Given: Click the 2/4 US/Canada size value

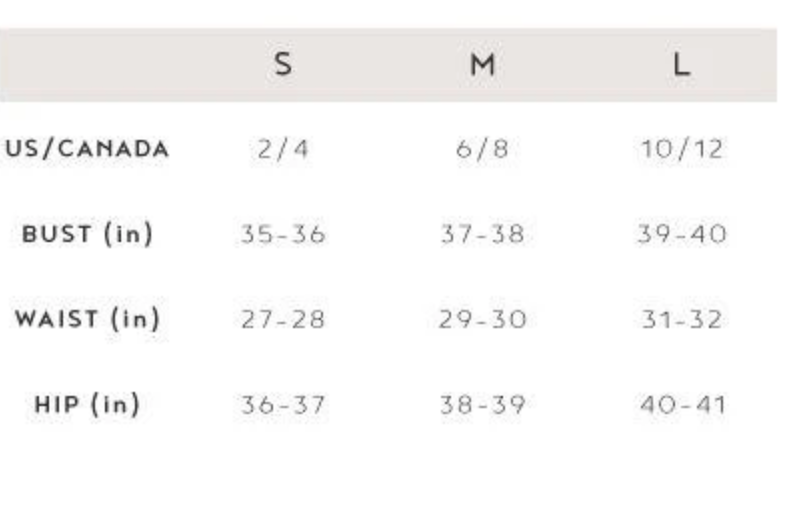Looking at the screenshot, I should pos(283,150).
